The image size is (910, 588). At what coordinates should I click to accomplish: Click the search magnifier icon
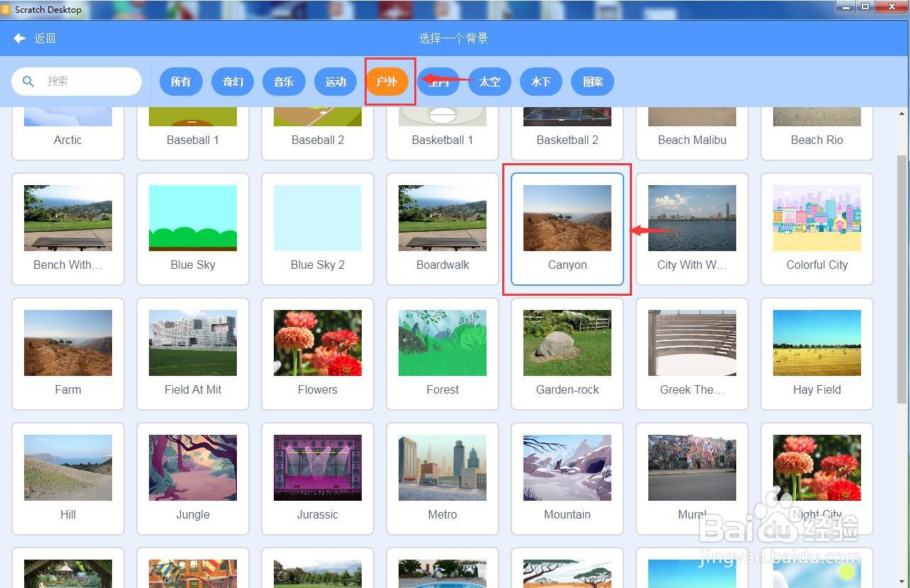pyautogui.click(x=28, y=82)
